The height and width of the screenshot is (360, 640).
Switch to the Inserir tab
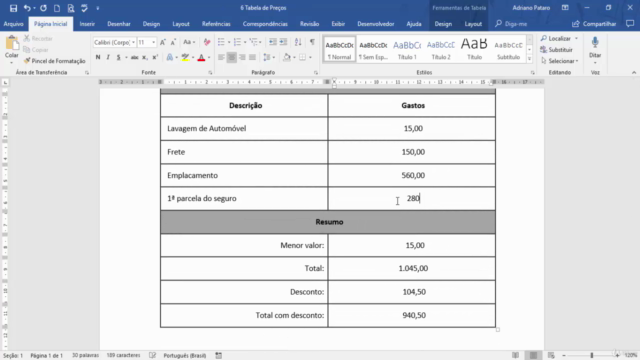87,24
